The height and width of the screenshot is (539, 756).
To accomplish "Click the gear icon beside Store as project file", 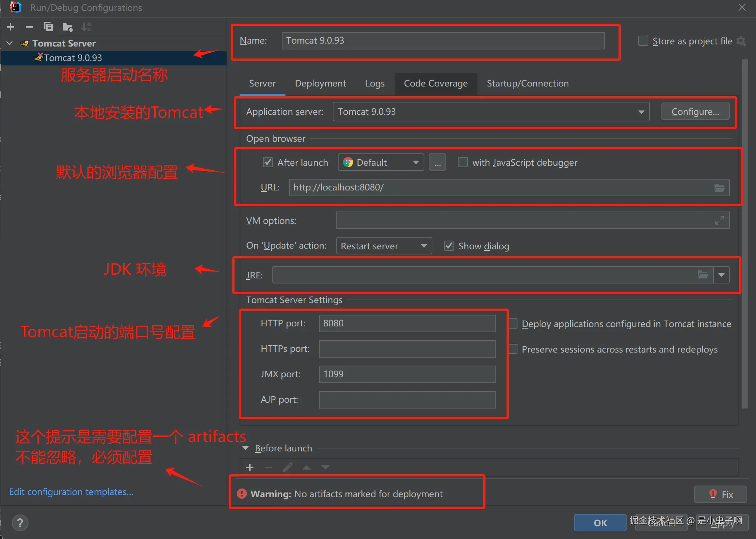I will click(x=741, y=41).
